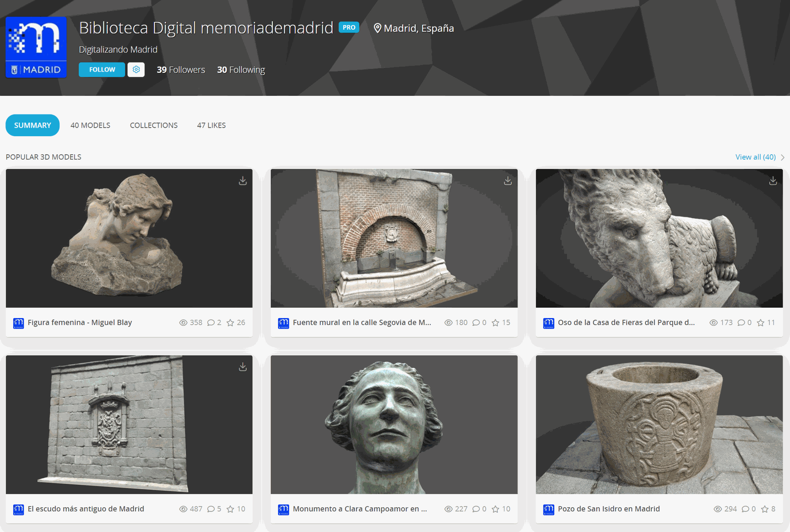
Task: Open El escudo stone wall thumbnail
Action: point(129,425)
